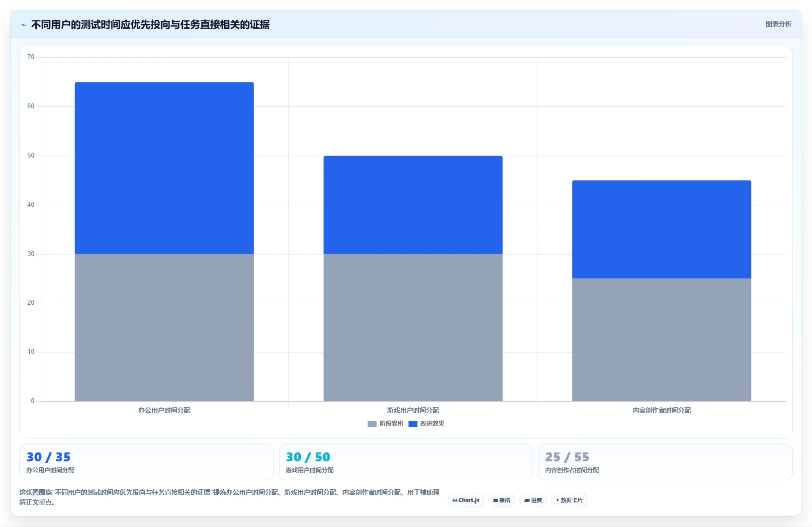Click the 游戏用户时间分配 x-axis label
The width and height of the screenshot is (812, 527).
pos(413,410)
